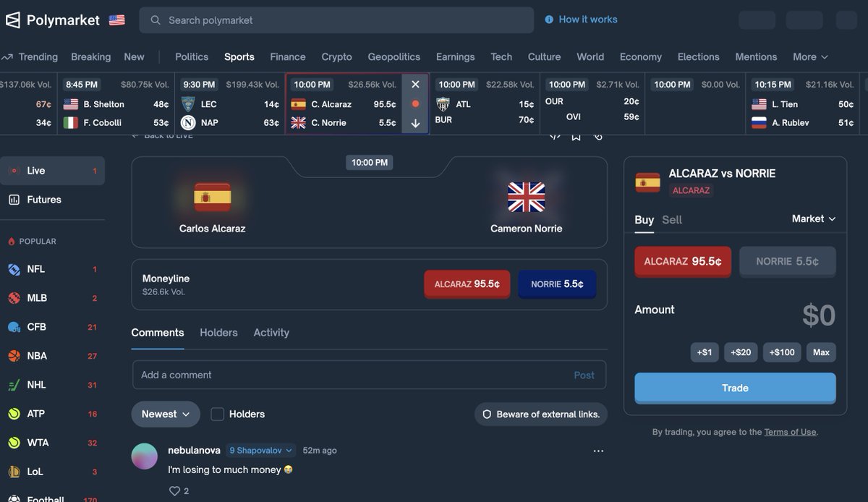868x502 pixels.
Task: Switch to the Sell tab
Action: click(x=672, y=220)
